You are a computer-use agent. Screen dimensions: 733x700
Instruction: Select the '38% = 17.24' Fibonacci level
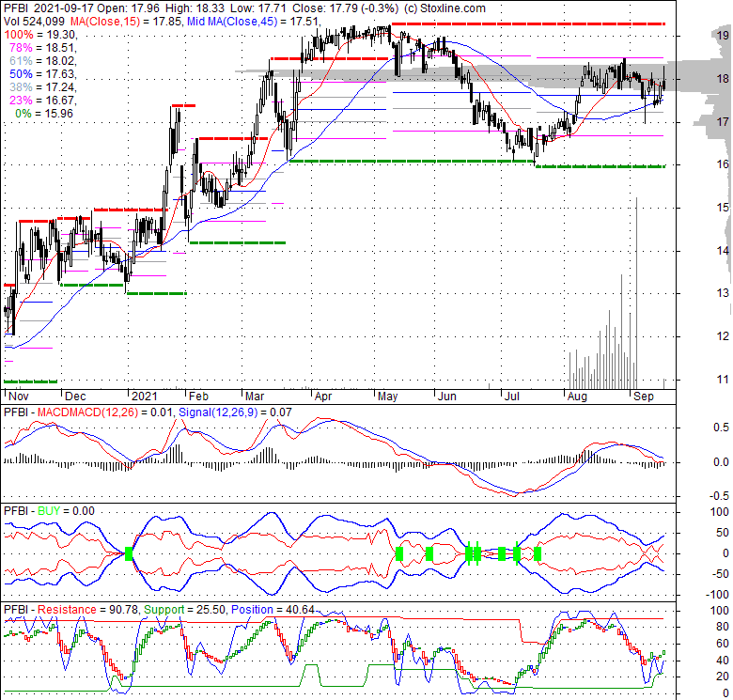(x=43, y=87)
